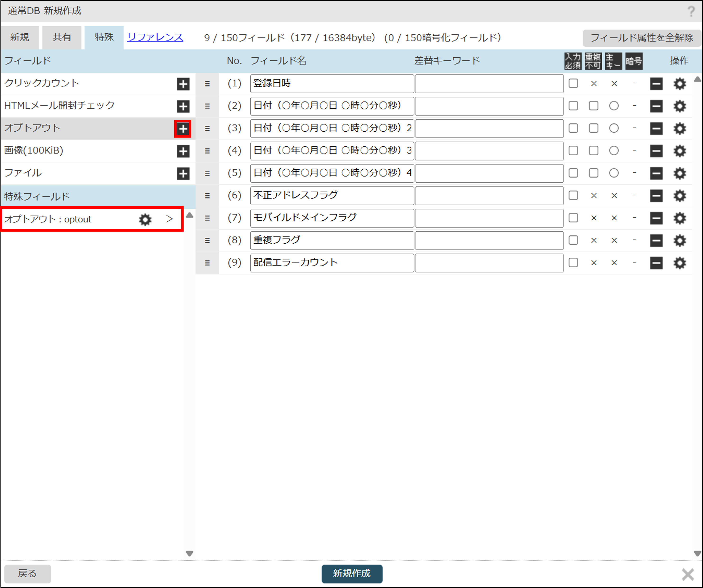
Task: Select 主キー radio button for row 4
Action: (x=614, y=151)
